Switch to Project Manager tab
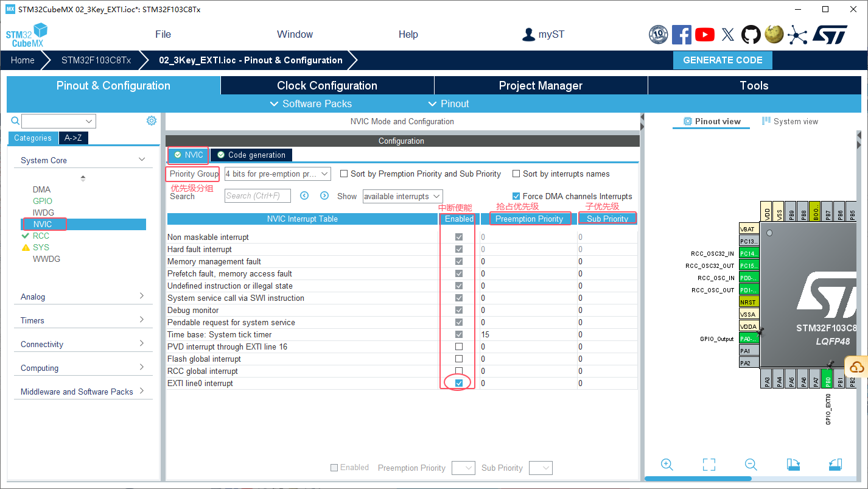Image resolution: width=868 pixels, height=489 pixels. pos(541,85)
